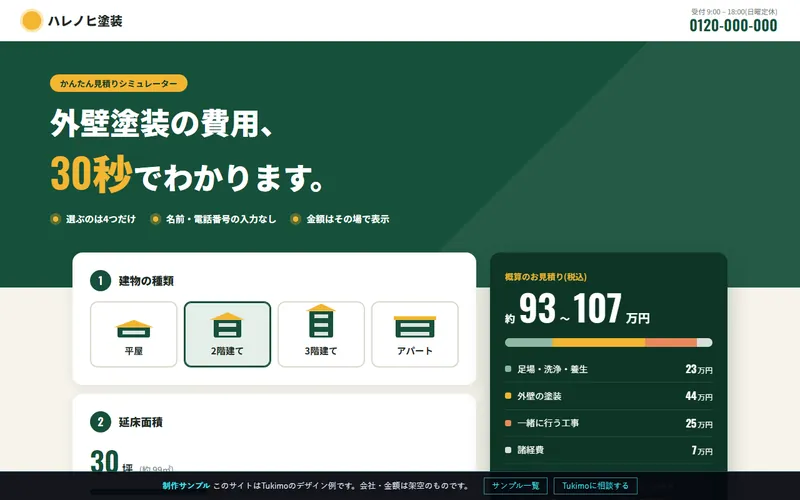Screen dimensions: 800x500
Task: Click the three-story house icon
Action: [x=321, y=321]
